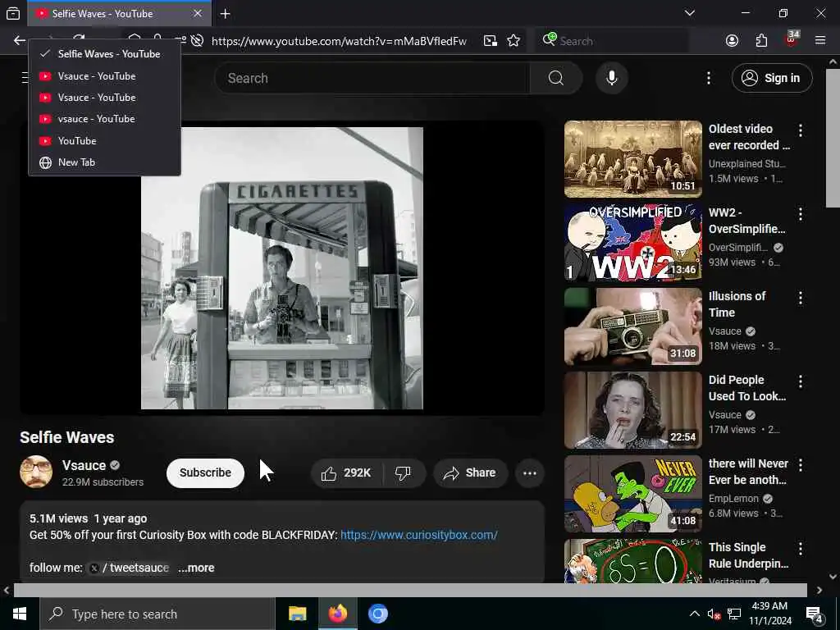Bookmark this page with the star
This screenshot has width=840, height=630.
[514, 41]
